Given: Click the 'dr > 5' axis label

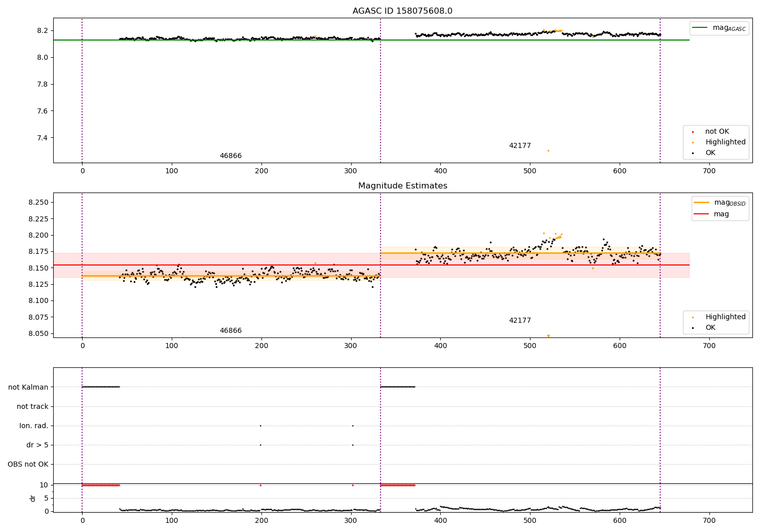Looking at the screenshot, I should 37,445.
